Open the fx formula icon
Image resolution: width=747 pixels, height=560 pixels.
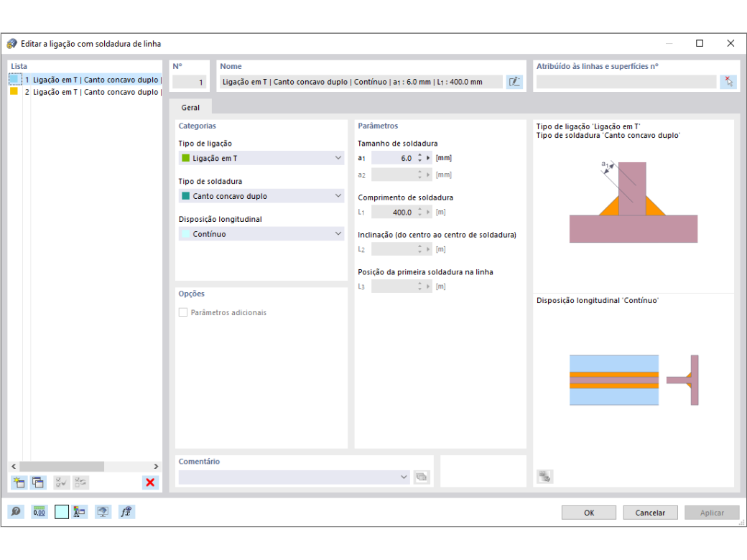pyautogui.click(x=126, y=512)
